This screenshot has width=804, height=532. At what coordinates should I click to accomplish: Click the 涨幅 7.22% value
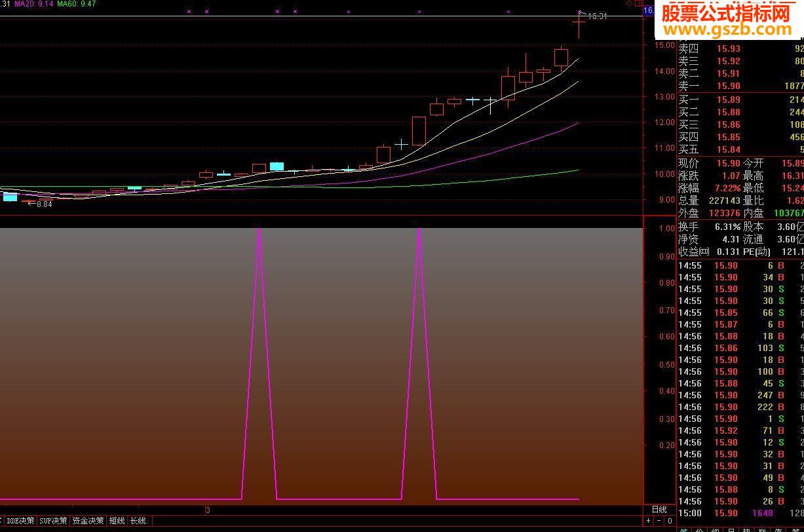coord(727,188)
